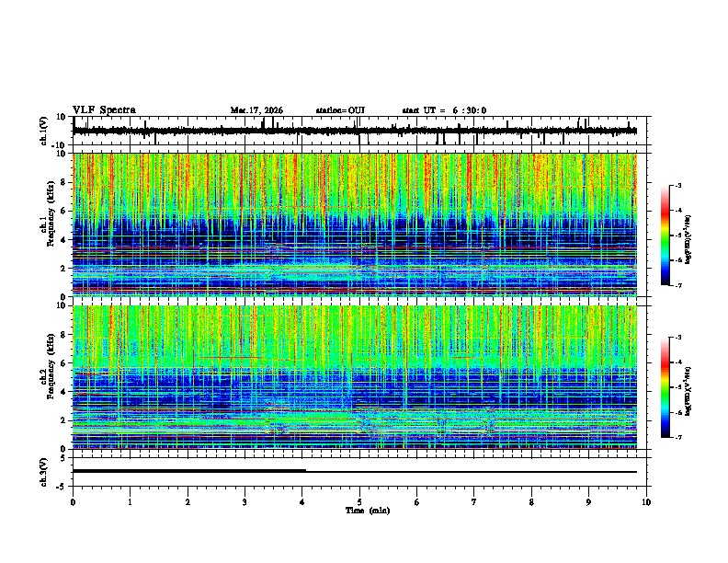Click the "7" tick on the time axis
Screen dimensions: 728x563
tap(474, 502)
